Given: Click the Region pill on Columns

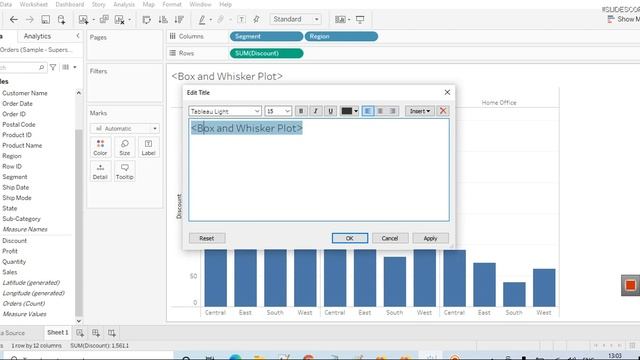Looking at the screenshot, I should [x=341, y=36].
